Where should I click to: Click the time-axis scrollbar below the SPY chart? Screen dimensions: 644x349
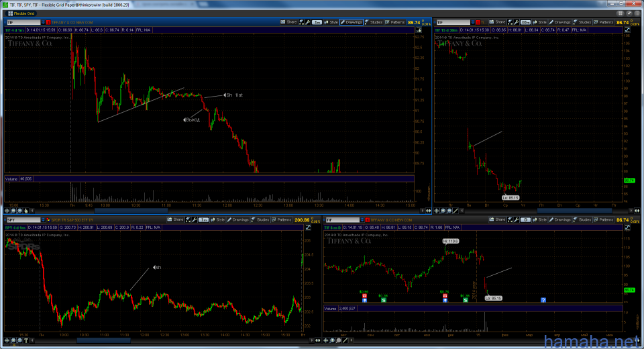pos(103,340)
